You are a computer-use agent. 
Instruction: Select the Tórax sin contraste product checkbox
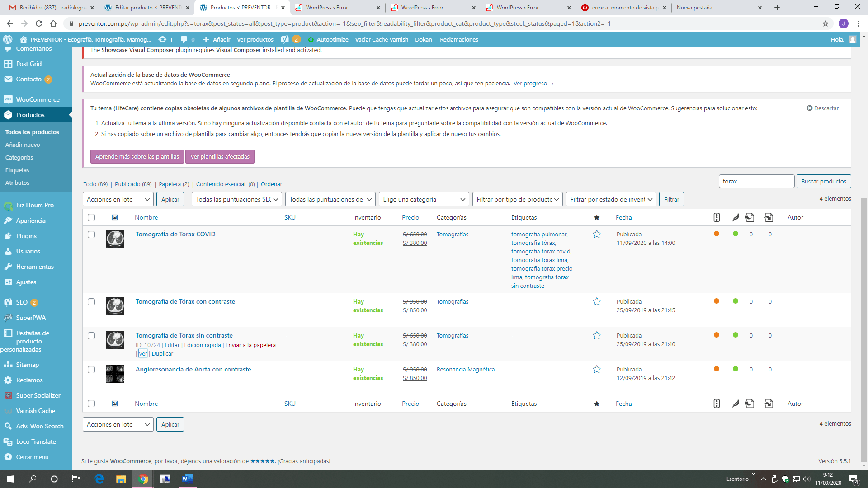tap(91, 336)
